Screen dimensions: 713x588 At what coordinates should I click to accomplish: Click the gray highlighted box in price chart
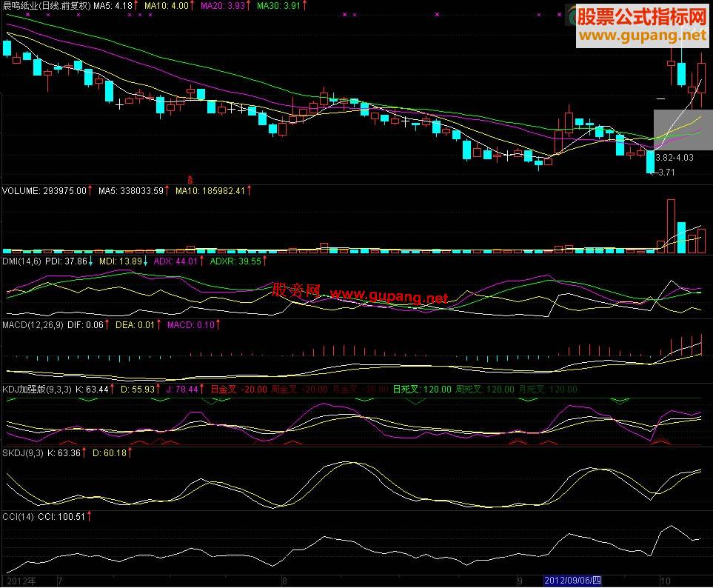[683, 130]
